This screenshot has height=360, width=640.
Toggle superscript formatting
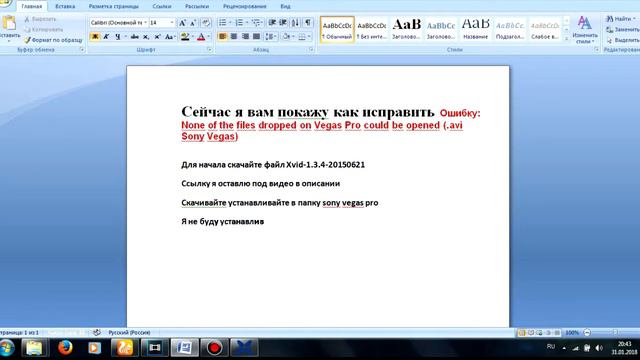(157, 37)
